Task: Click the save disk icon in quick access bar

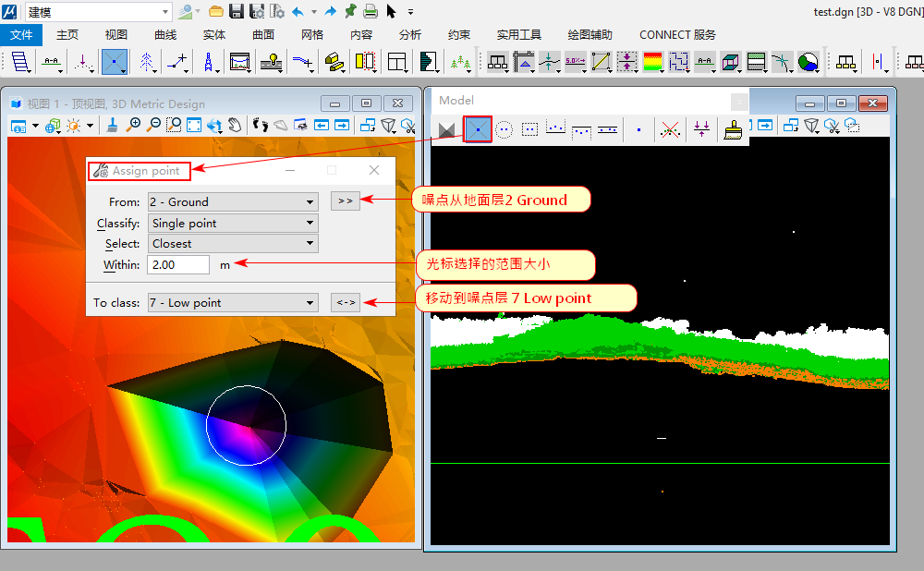Action: (x=237, y=12)
